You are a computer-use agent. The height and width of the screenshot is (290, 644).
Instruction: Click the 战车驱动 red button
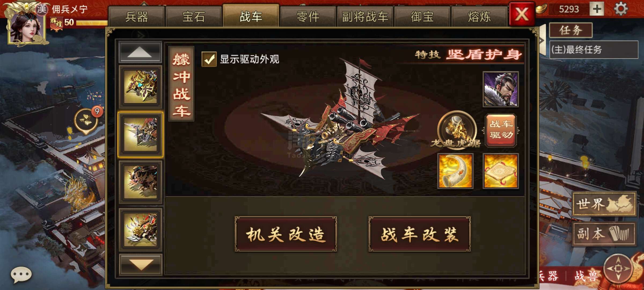(501, 130)
